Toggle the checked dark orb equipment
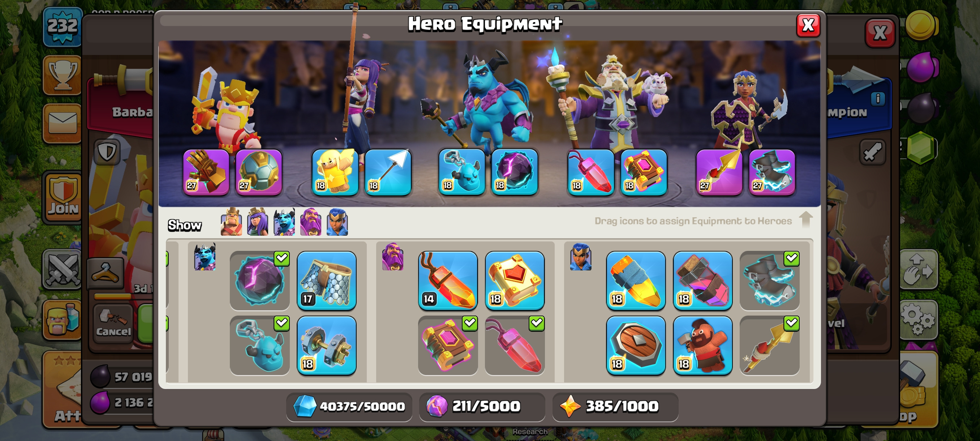The width and height of the screenshot is (980, 441). click(260, 281)
